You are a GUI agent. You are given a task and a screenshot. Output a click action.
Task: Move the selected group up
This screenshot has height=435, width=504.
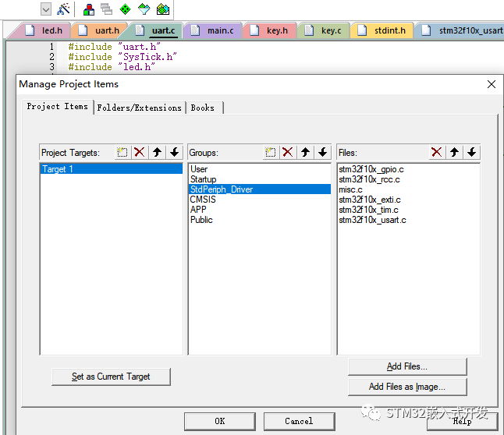click(305, 153)
